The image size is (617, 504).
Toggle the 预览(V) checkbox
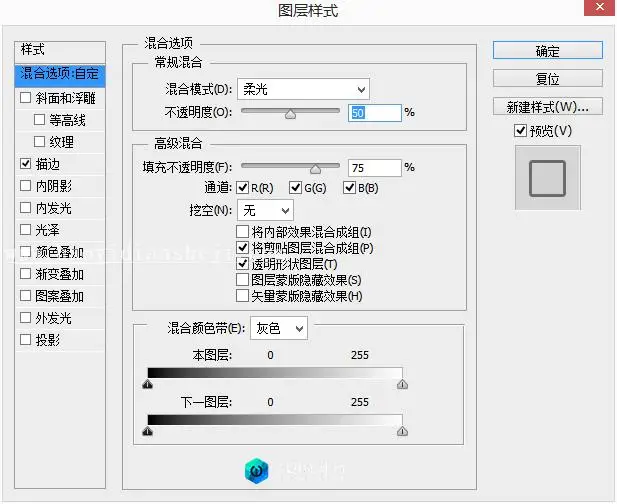click(520, 130)
